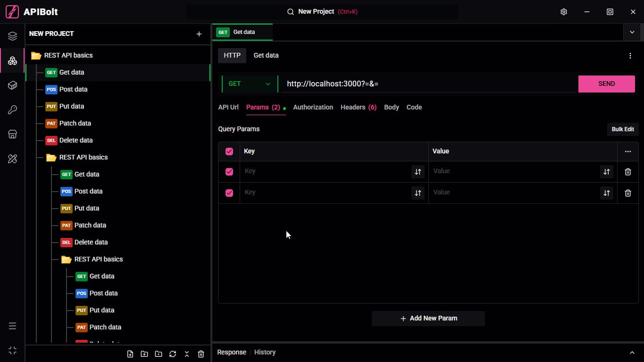
Task: Click the trash icon for first param row
Action: [x=627, y=172]
